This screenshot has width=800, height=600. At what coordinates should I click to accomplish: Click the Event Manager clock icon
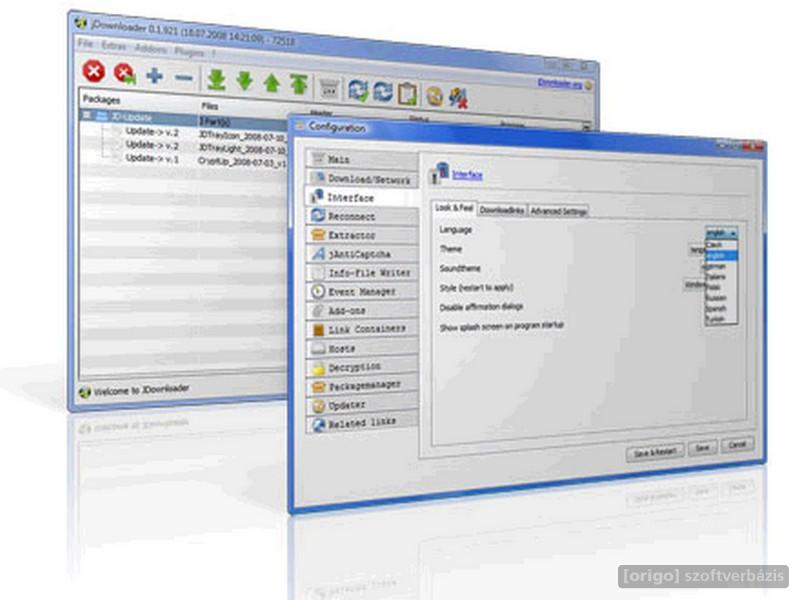(318, 291)
